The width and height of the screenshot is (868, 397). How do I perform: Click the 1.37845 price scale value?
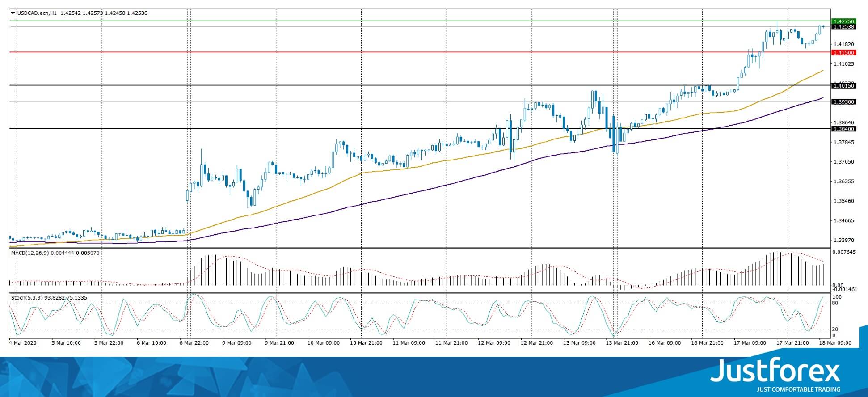coord(843,142)
